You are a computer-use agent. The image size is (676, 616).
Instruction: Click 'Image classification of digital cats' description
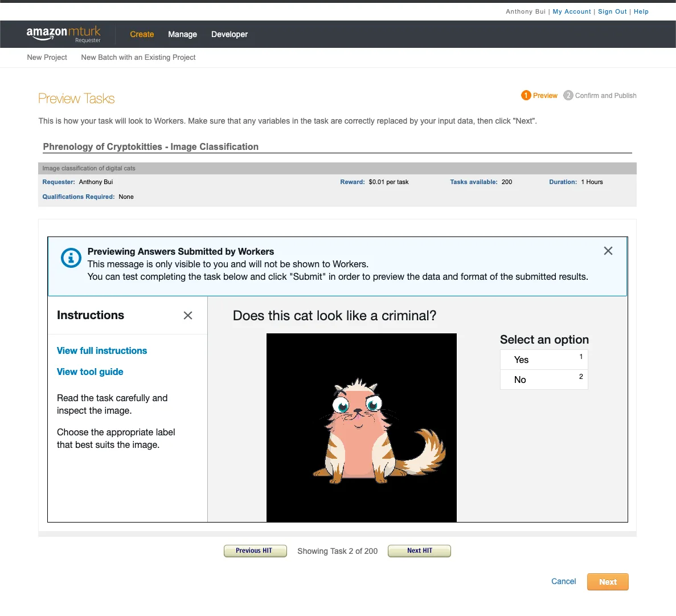pos(89,168)
